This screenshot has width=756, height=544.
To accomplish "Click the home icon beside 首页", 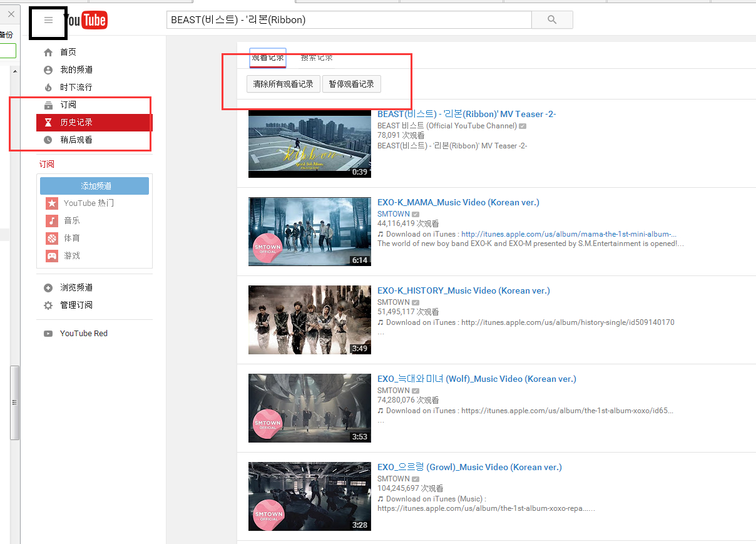I will point(48,53).
